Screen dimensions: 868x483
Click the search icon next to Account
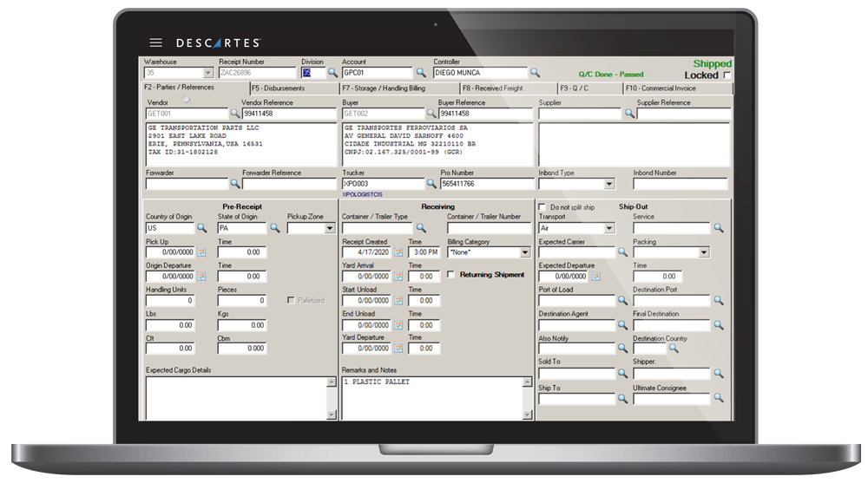click(x=421, y=73)
